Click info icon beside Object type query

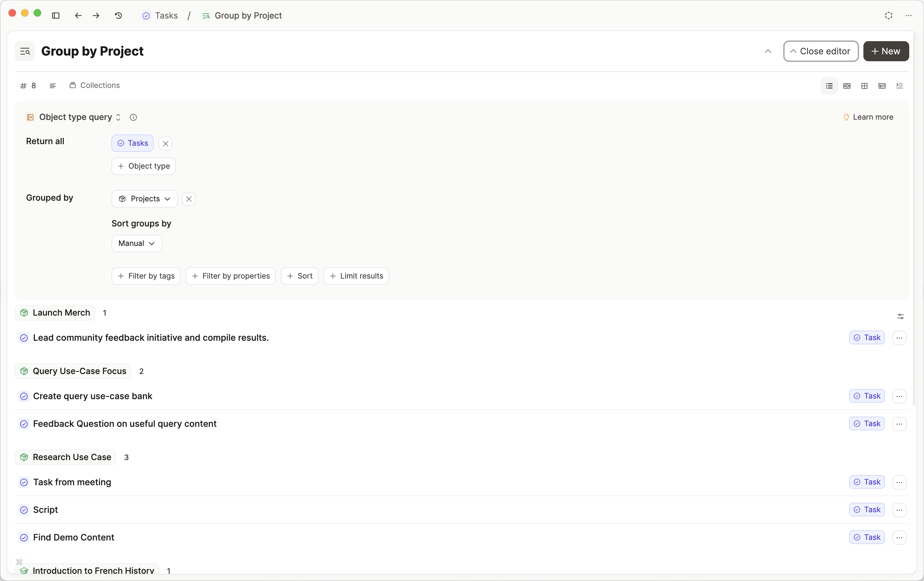(133, 117)
